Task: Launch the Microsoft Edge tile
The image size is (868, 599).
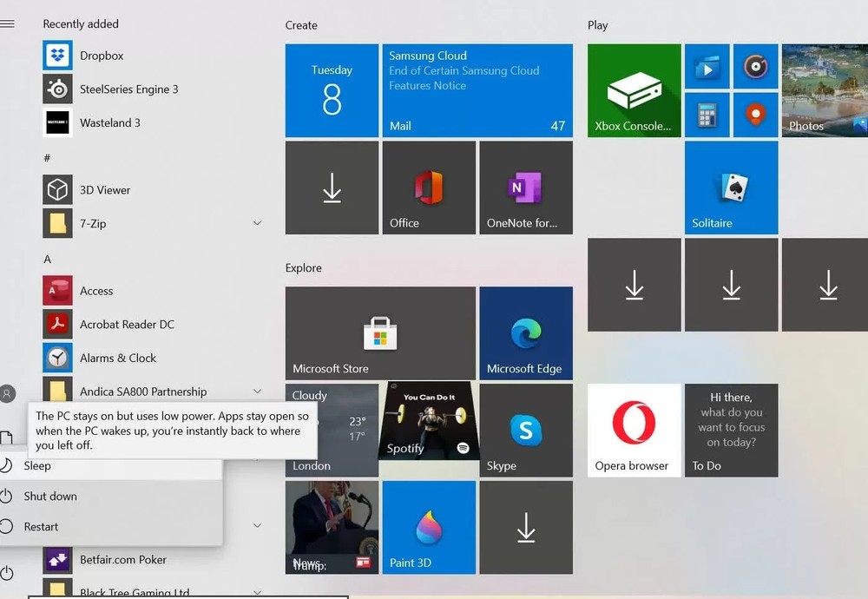Action: click(x=526, y=333)
